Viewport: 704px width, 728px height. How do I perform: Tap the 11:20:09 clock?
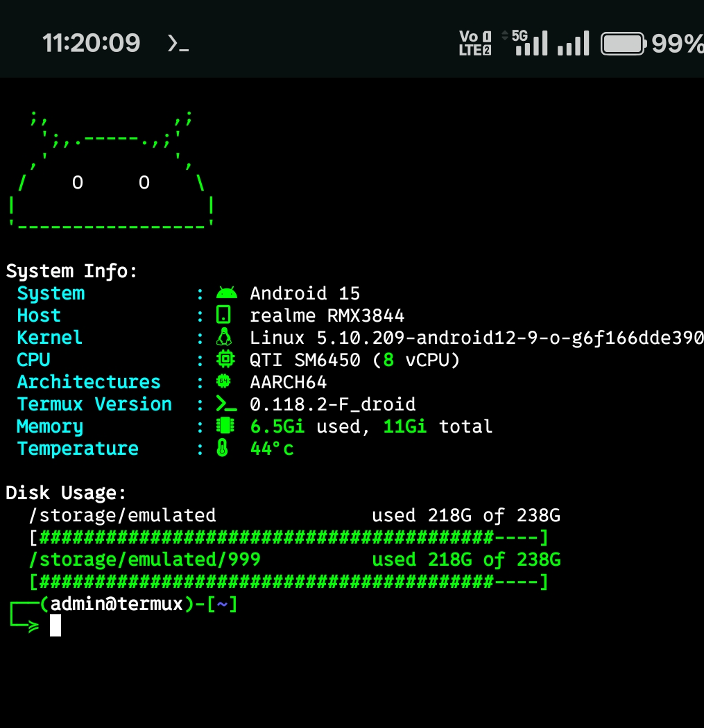[x=91, y=43]
